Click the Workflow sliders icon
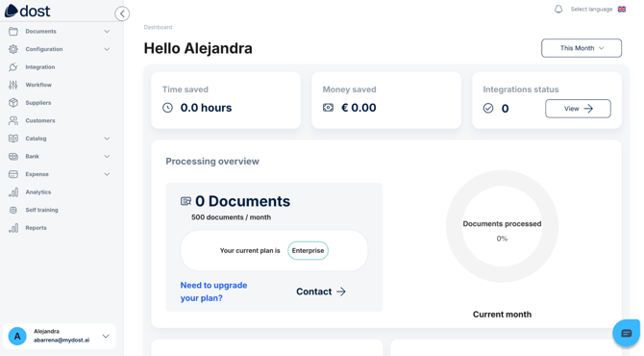The height and width of the screenshot is (356, 644). (x=13, y=85)
